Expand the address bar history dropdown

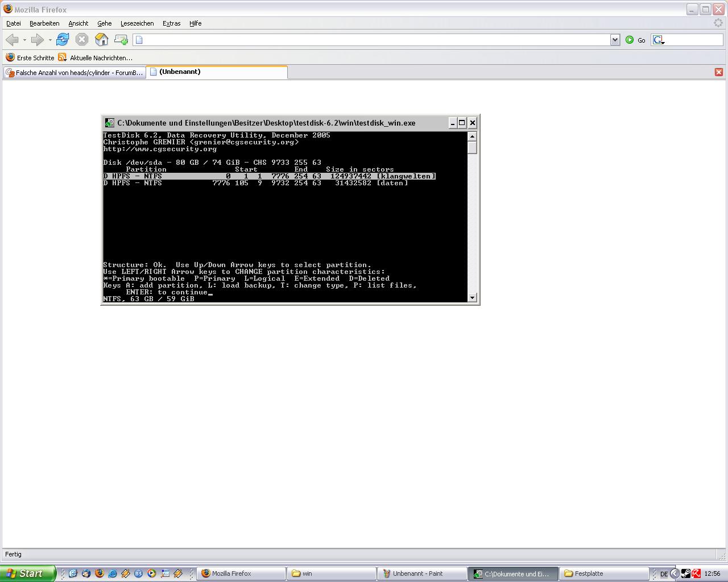(615, 40)
